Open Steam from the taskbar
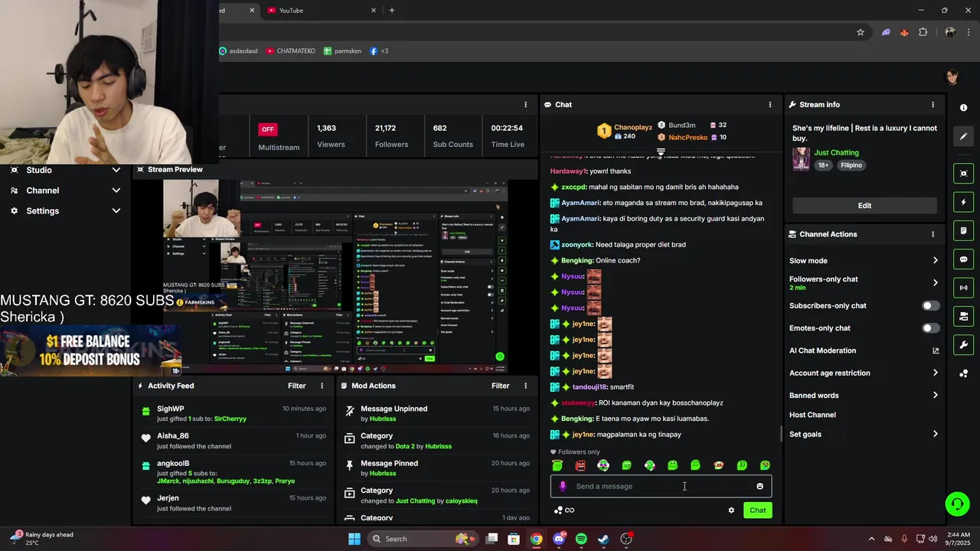Screen dimensions: 980x551 [603, 539]
